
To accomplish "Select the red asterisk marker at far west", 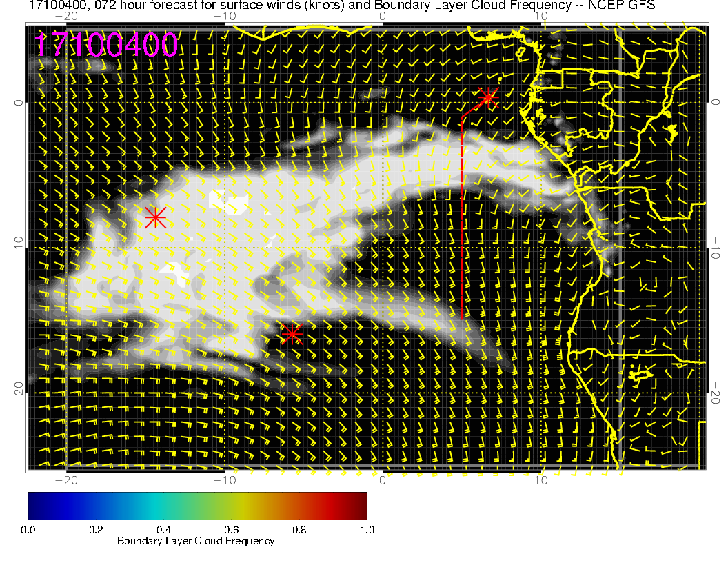I will pyautogui.click(x=155, y=217).
